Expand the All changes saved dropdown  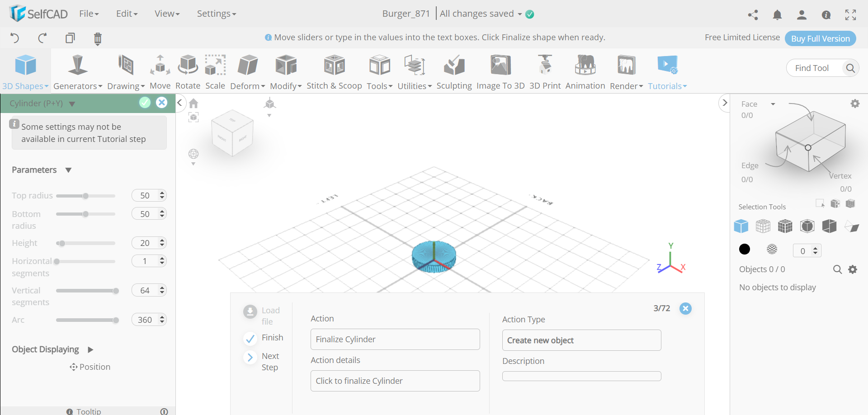[x=520, y=14]
